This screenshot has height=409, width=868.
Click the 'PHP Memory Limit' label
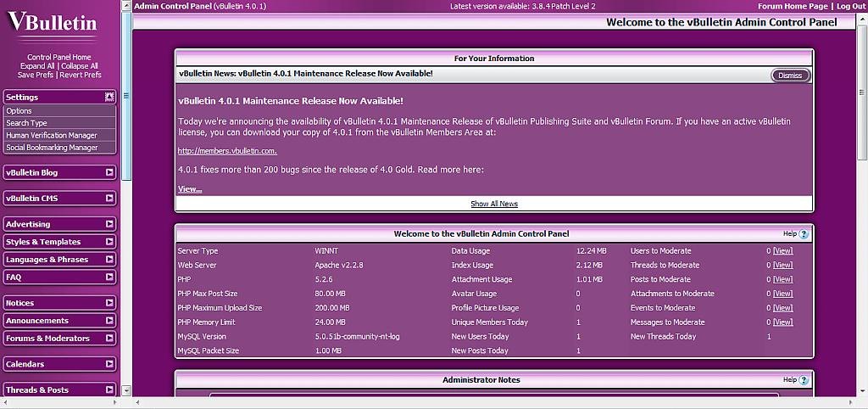pos(207,322)
